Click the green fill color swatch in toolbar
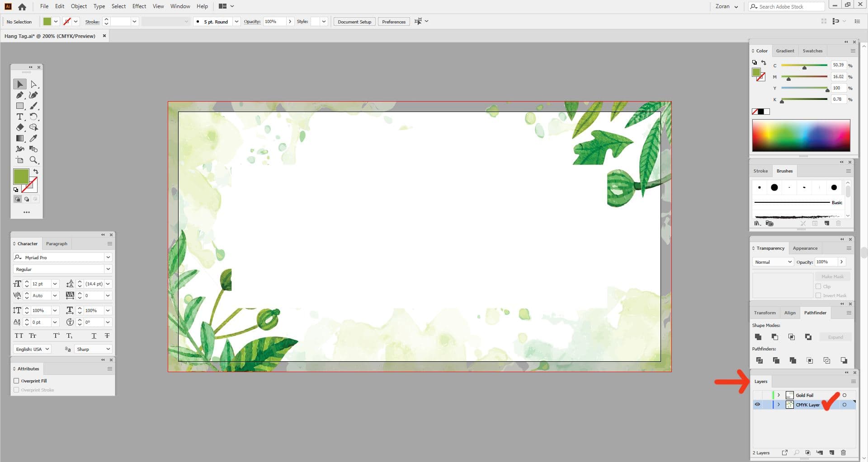The width and height of the screenshot is (868, 462). [x=21, y=177]
